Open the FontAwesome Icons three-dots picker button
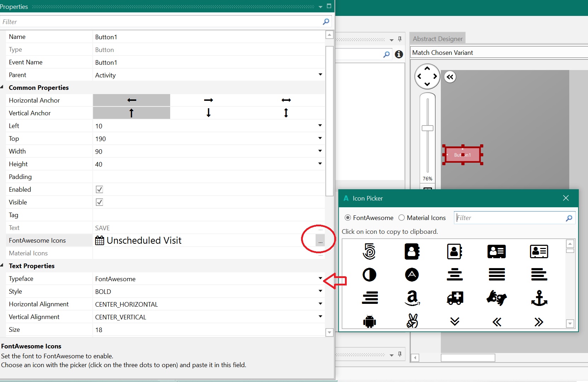The width and height of the screenshot is (588, 382). pyautogui.click(x=320, y=241)
